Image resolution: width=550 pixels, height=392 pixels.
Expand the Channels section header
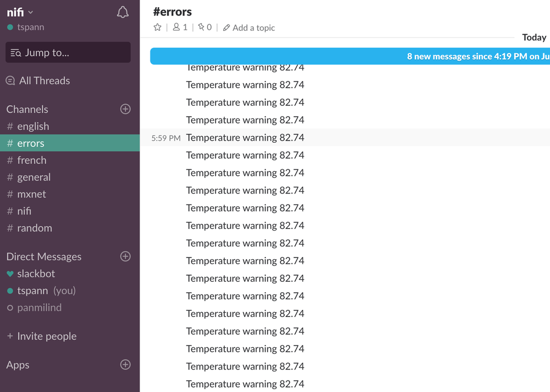coord(27,109)
